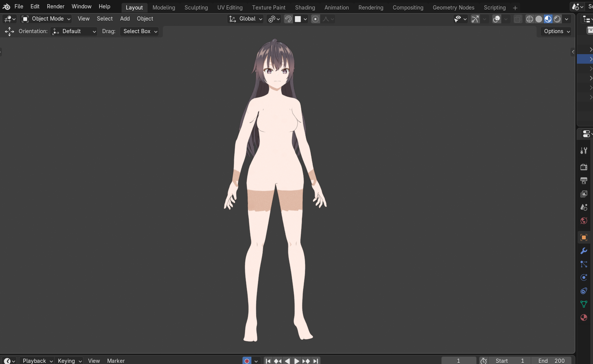The image size is (593, 364).
Task: Open the Render properties camera tab
Action: point(583,167)
